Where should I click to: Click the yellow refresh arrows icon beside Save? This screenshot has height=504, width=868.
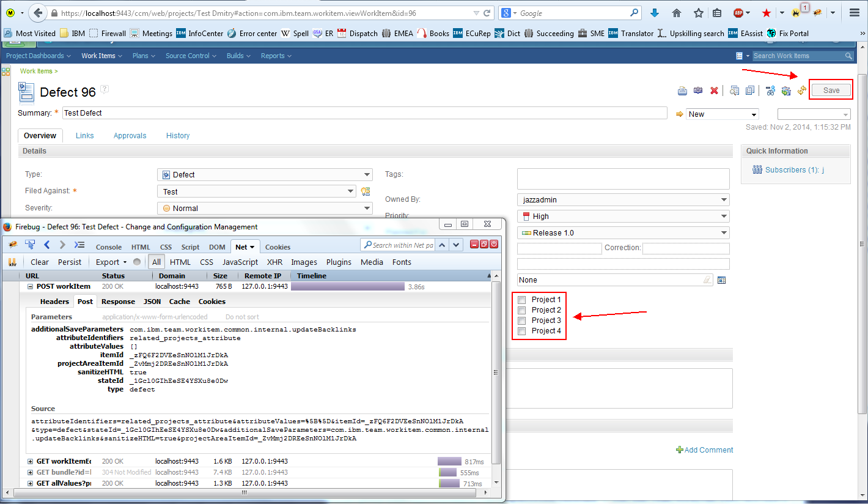(802, 91)
